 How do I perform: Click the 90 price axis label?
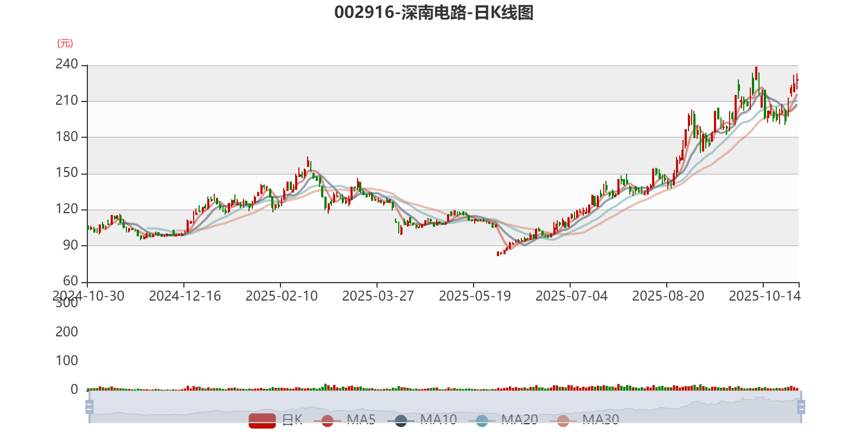click(71, 245)
